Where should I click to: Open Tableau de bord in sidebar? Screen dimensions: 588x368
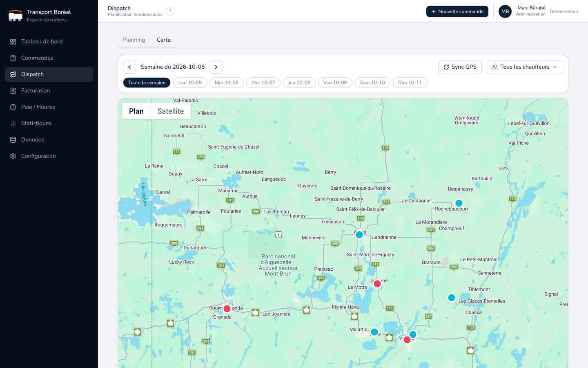tap(49, 41)
